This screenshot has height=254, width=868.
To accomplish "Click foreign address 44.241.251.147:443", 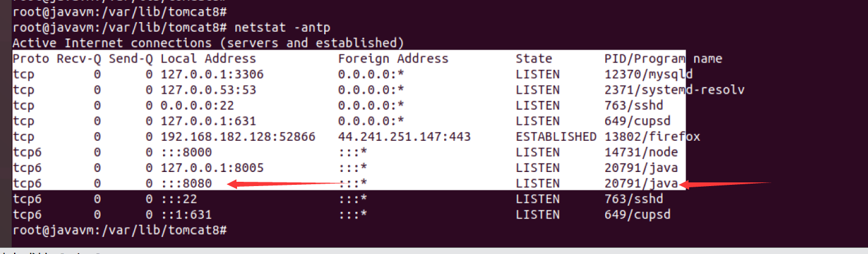I will tap(404, 136).
